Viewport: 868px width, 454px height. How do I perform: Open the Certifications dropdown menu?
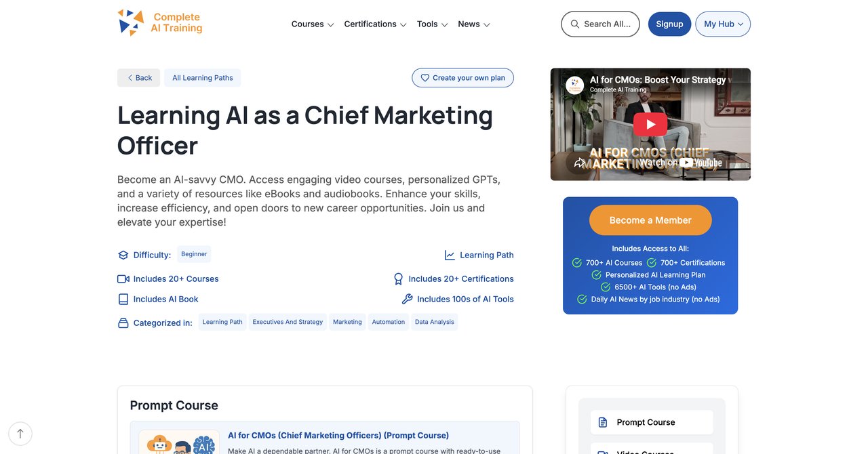[x=375, y=24]
